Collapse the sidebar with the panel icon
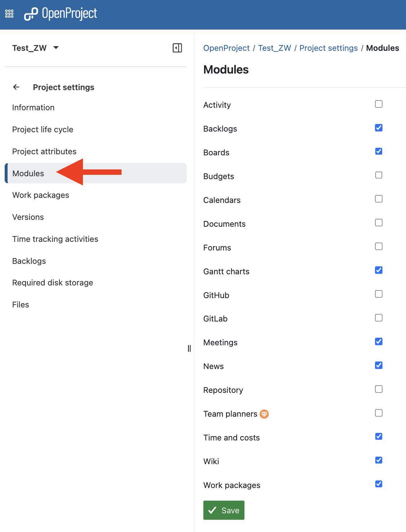The width and height of the screenshot is (406, 532). coord(177,48)
